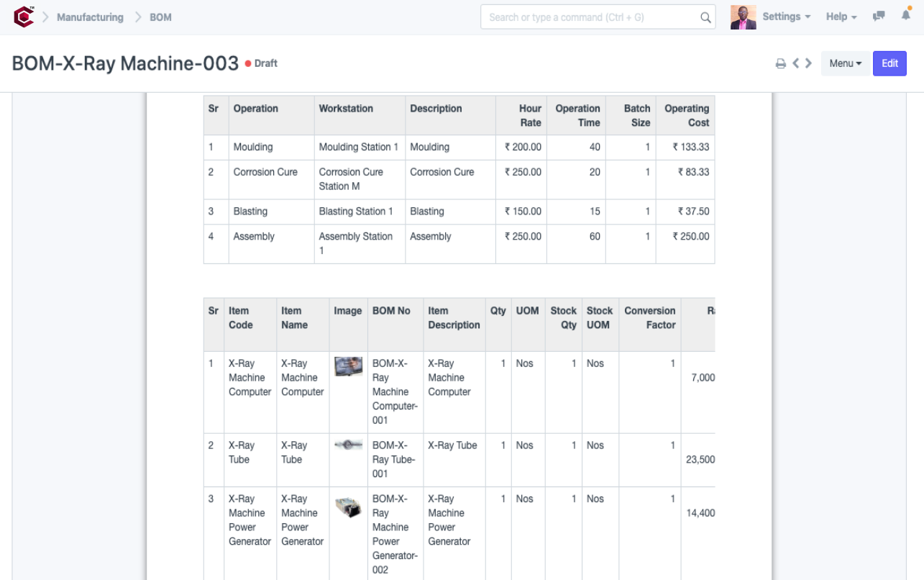Image resolution: width=924 pixels, height=580 pixels.
Task: Open the notifications bell
Action: (x=905, y=16)
